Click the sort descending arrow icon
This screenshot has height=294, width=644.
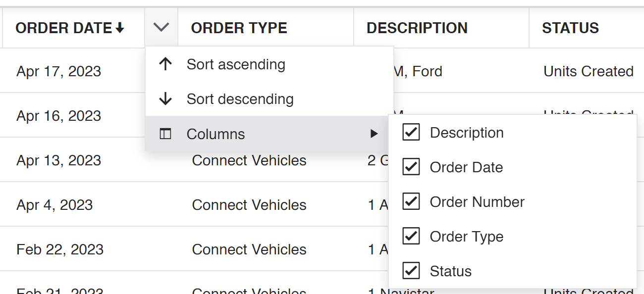click(165, 98)
